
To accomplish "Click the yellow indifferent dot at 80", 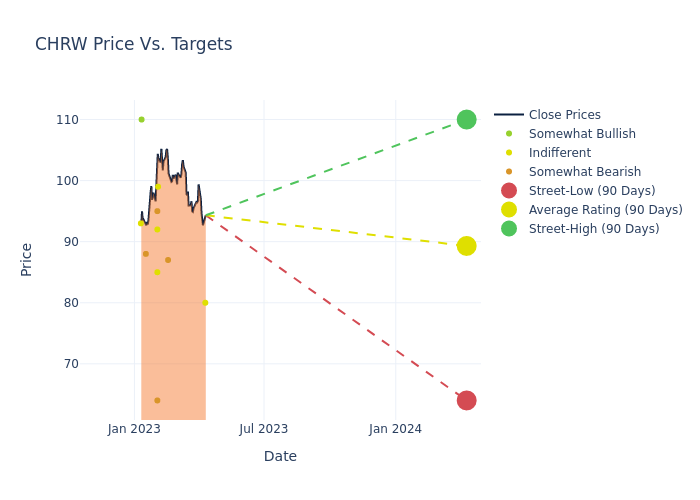I will pos(205,302).
